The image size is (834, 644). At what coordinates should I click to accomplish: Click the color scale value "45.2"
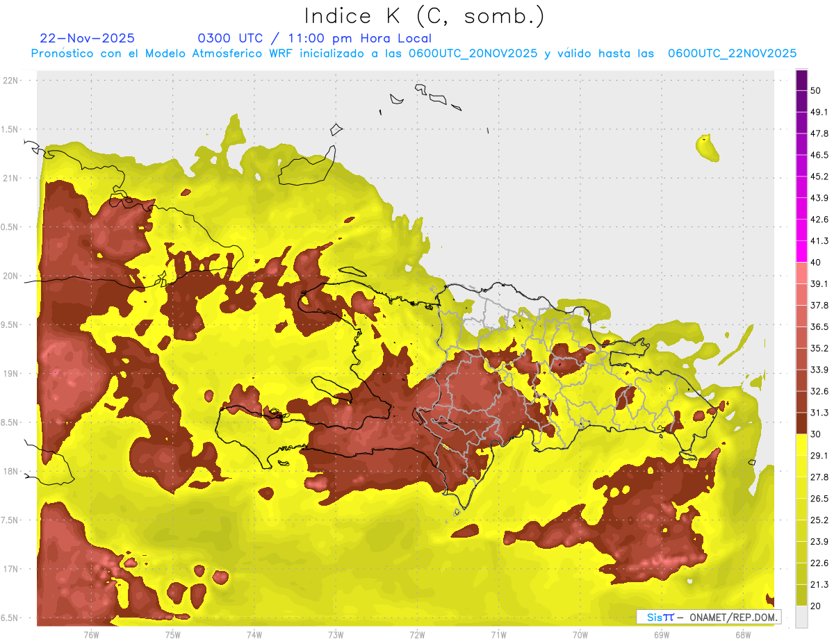click(819, 176)
